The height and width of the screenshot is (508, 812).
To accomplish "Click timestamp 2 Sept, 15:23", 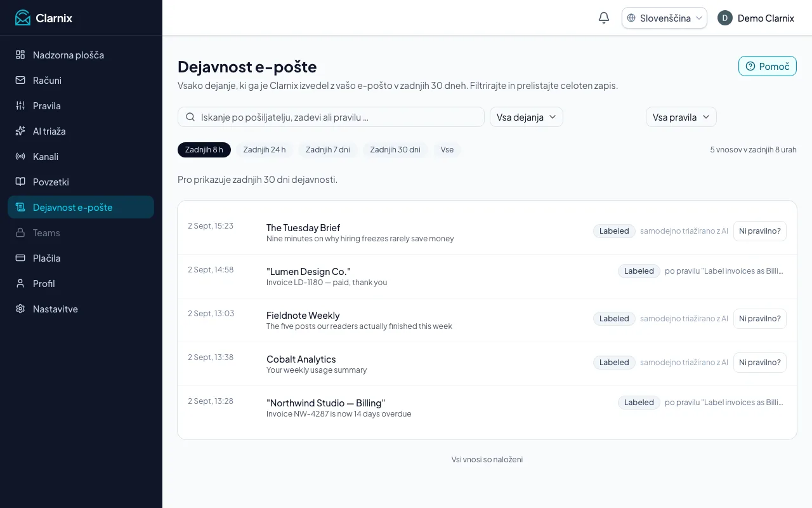I will tap(211, 226).
